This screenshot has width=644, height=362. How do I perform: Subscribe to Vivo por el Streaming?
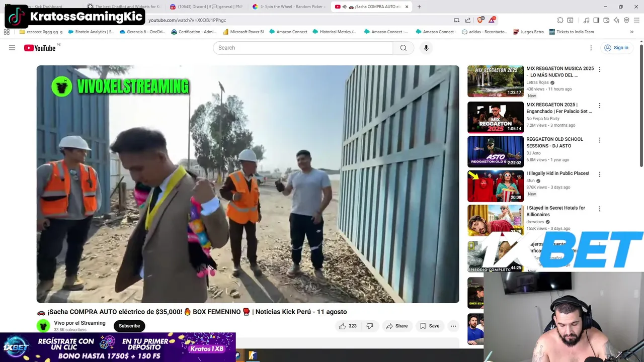(129, 326)
